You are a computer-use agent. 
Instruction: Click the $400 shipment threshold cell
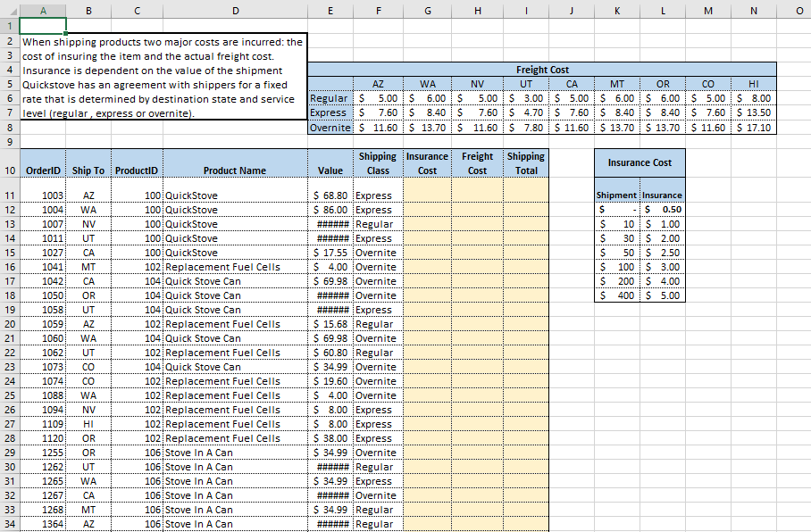617,295
